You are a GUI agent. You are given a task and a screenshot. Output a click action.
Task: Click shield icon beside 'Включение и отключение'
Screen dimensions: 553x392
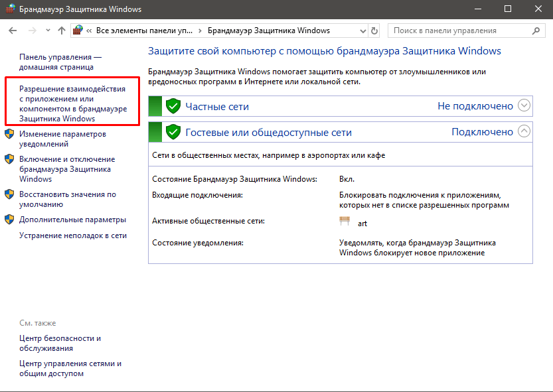coord(9,159)
